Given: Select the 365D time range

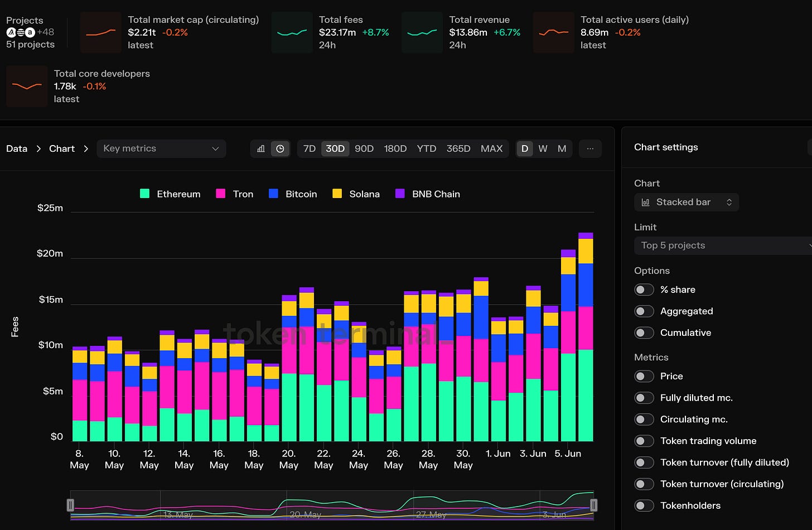Looking at the screenshot, I should point(458,149).
